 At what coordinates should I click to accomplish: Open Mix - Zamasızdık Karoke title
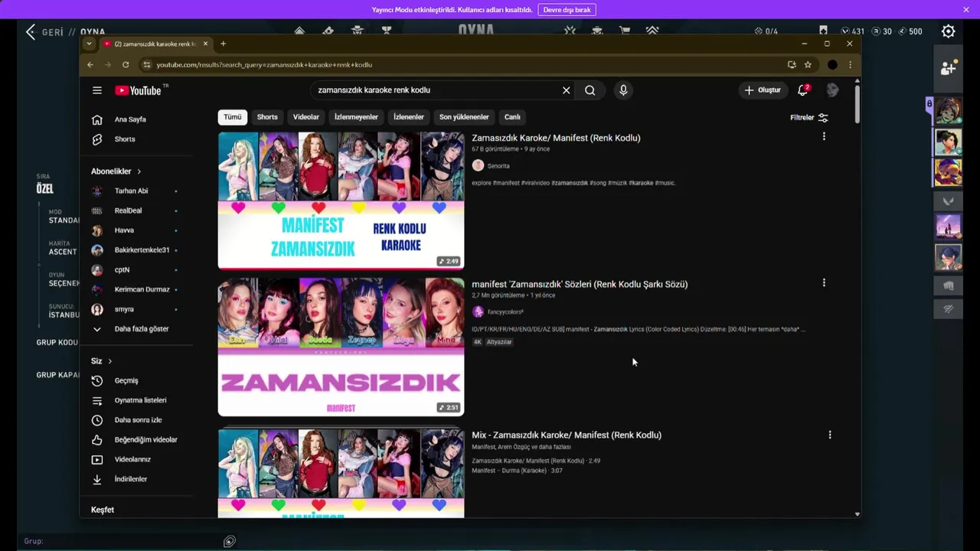coord(567,435)
